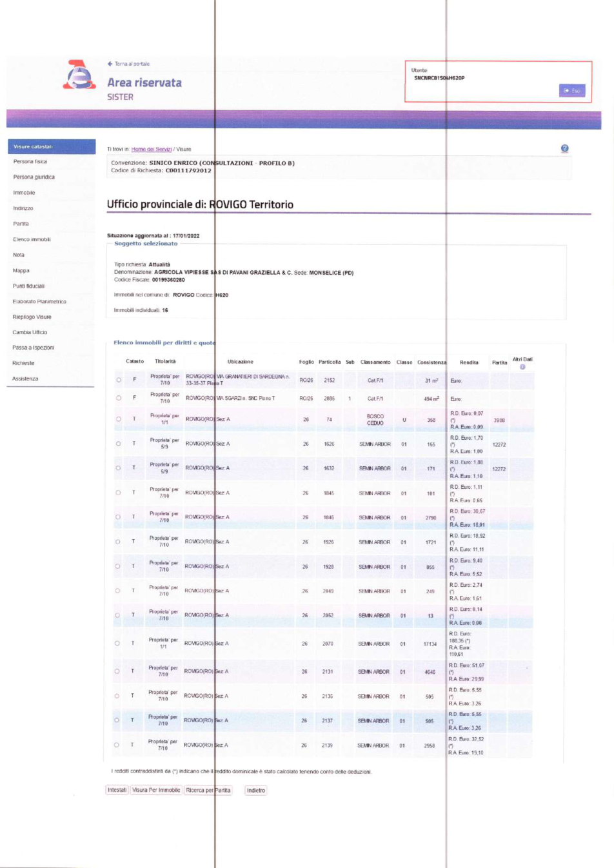Image resolution: width=614 pixels, height=868 pixels.
Task: Select the radio button for particella 2070
Action: 117,643
